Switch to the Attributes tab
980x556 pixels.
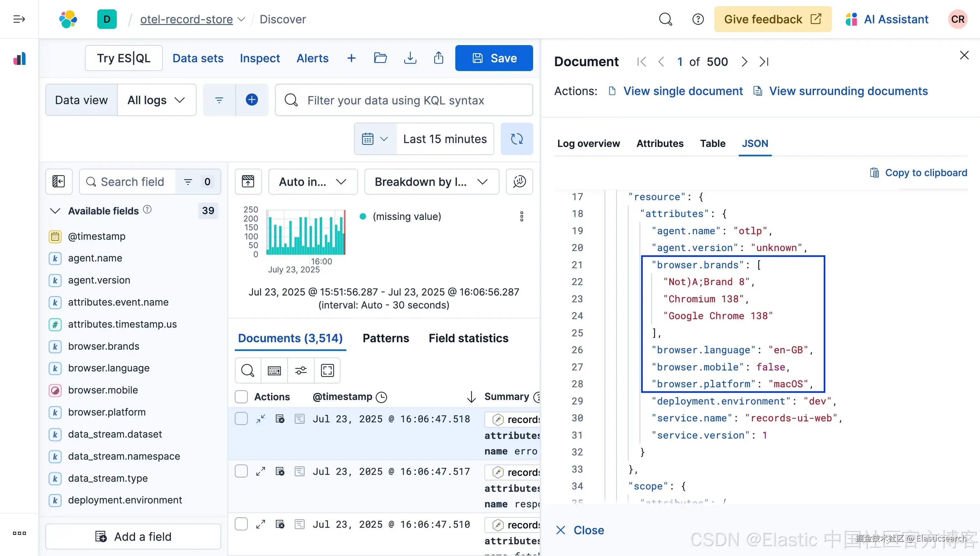click(660, 144)
